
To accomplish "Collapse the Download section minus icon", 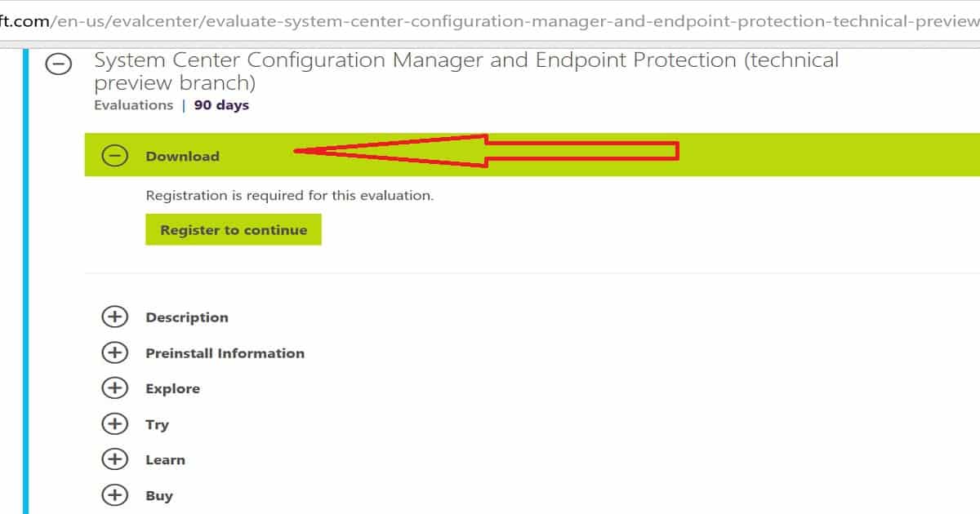I will [115, 156].
